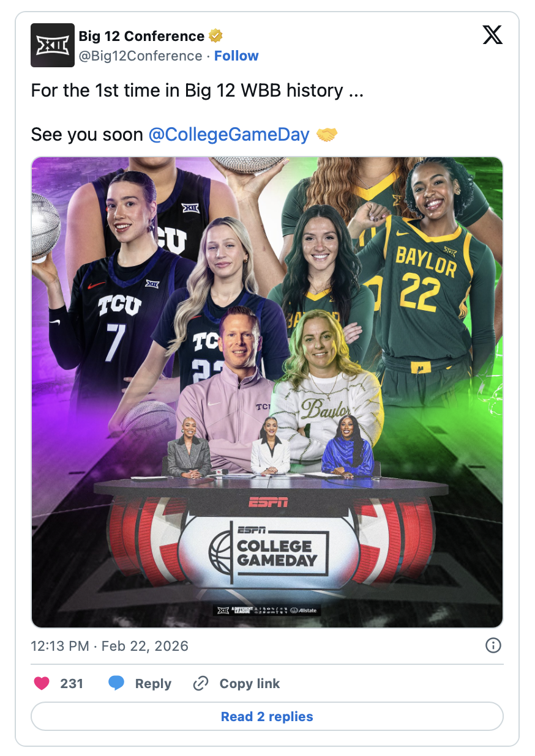
Task: Click the Read 2 replies button
Action: pyautogui.click(x=267, y=716)
